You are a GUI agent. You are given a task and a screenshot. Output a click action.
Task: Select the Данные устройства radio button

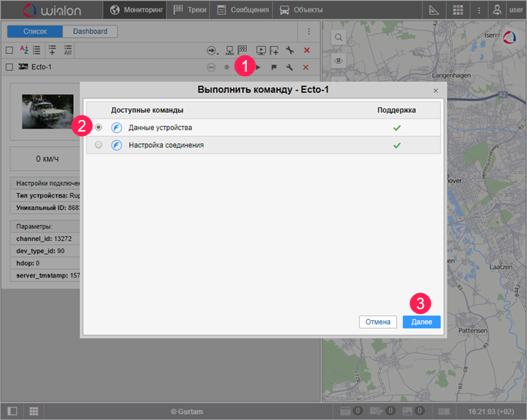pyautogui.click(x=98, y=128)
